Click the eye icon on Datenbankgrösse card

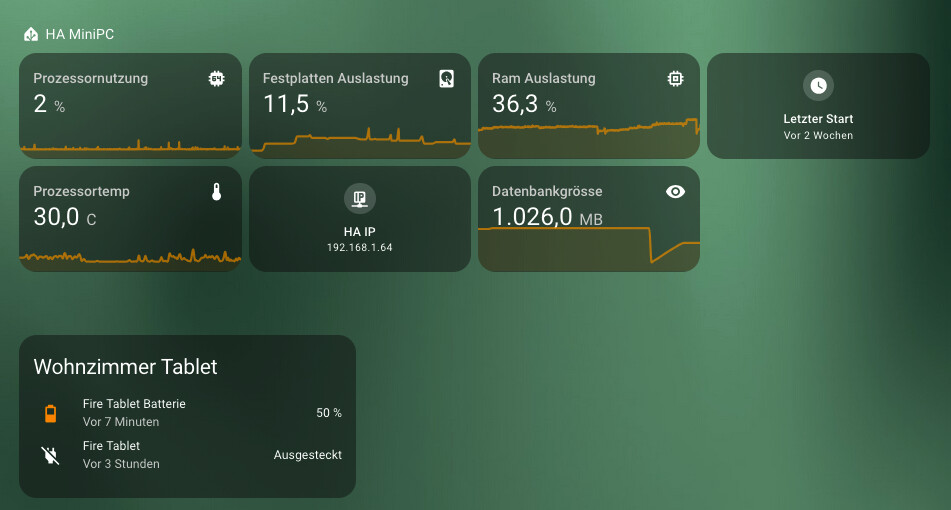(675, 192)
